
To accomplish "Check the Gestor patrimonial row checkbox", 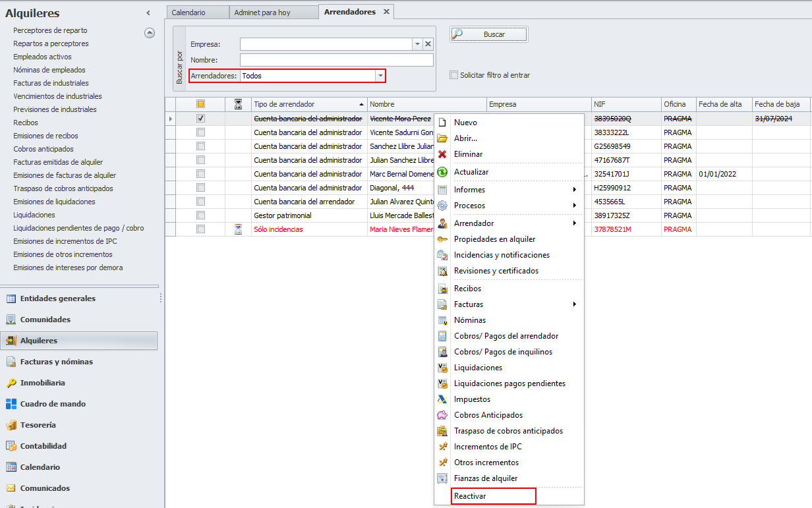I will coord(200,215).
